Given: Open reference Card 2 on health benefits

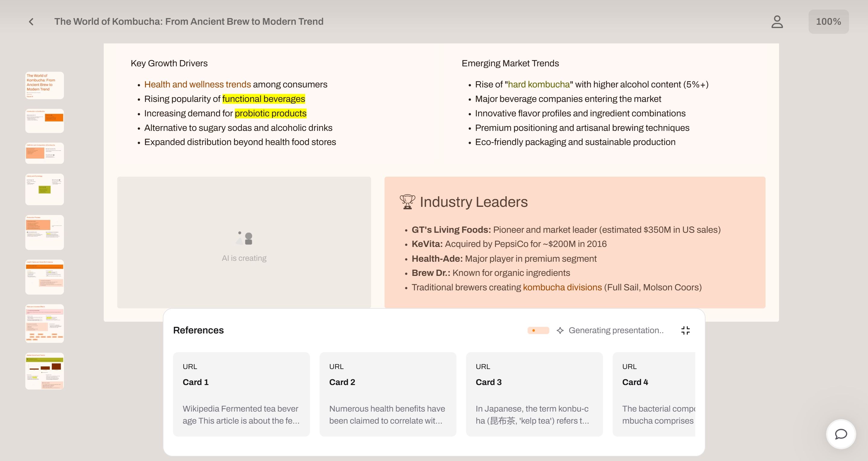Looking at the screenshot, I should 388,394.
